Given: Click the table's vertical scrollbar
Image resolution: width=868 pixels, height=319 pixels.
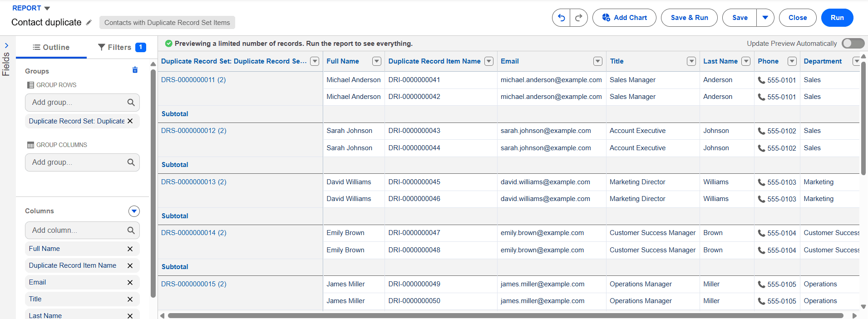Looking at the screenshot, I should point(863,118).
